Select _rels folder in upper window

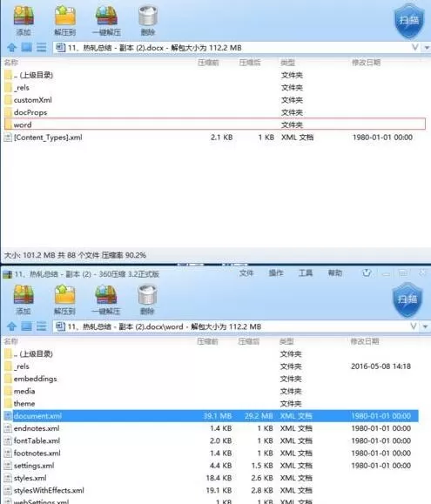point(215,87)
